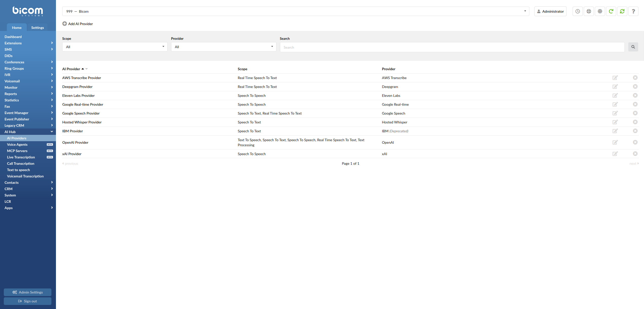The width and height of the screenshot is (644, 309).
Task: Click the Administrator account button
Action: point(550,11)
